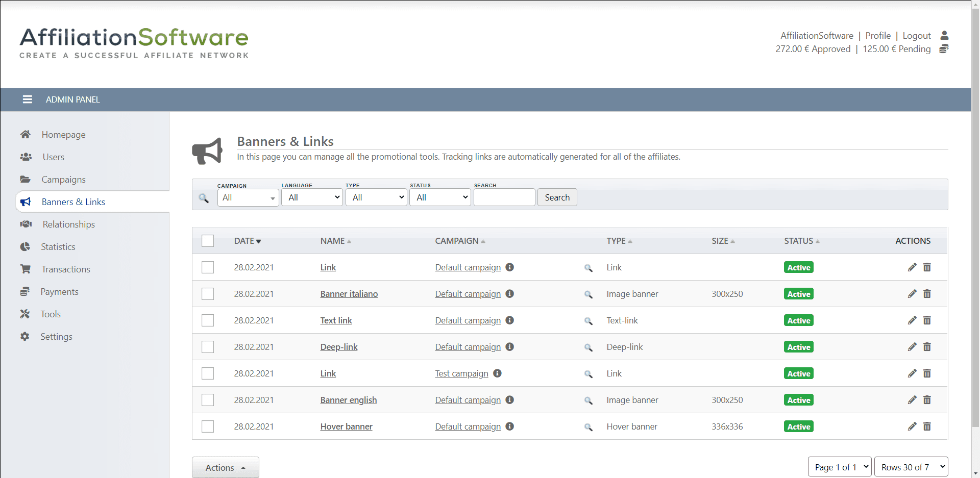Tick the select-all checkbox in table header

208,241
